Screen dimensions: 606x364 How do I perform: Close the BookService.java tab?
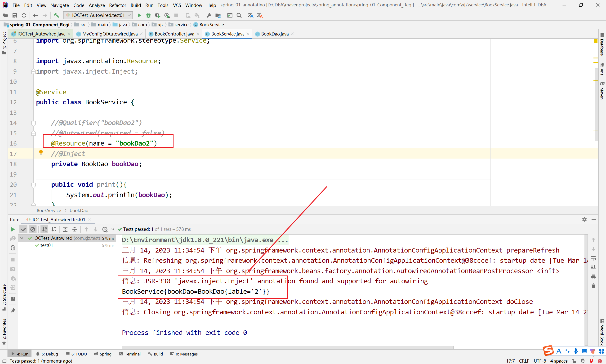pos(248,34)
